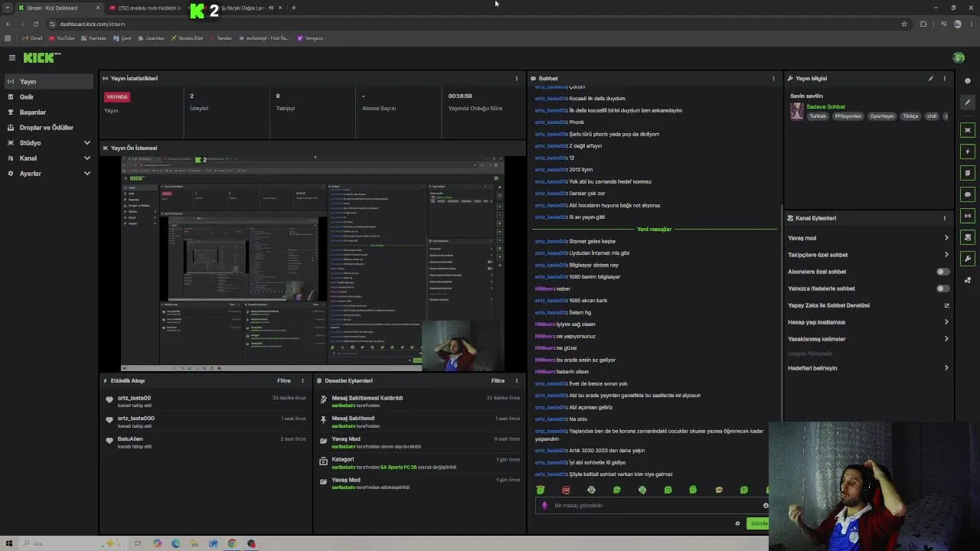Toggle Abonelere özel sohbet switch
980x551 pixels.
[x=942, y=272]
